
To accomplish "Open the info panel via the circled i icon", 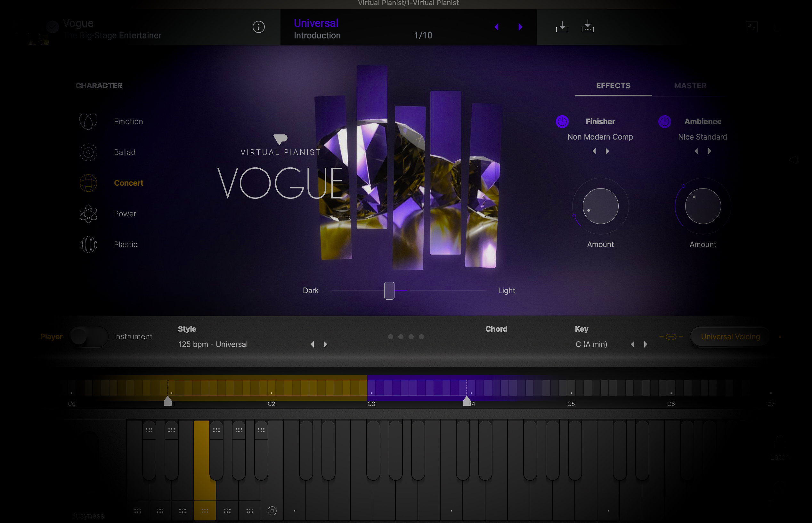I will (258, 27).
